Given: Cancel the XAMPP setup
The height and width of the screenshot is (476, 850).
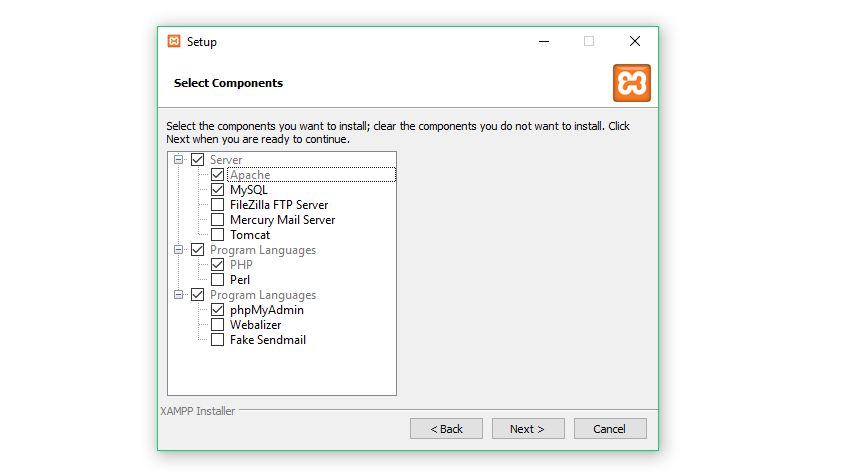Looking at the screenshot, I should [x=610, y=429].
